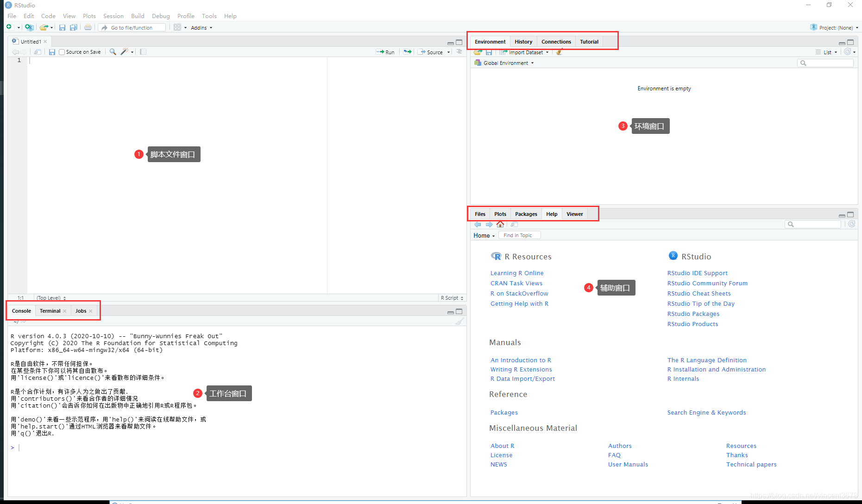Open the An Introduction to R manual link
This screenshot has height=504, width=862.
521,360
